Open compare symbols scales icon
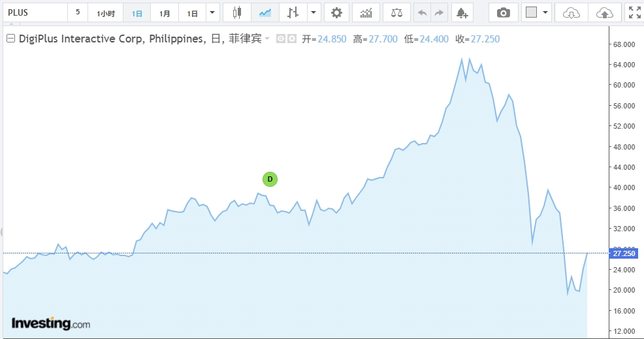The image size is (644, 339). pos(396,13)
